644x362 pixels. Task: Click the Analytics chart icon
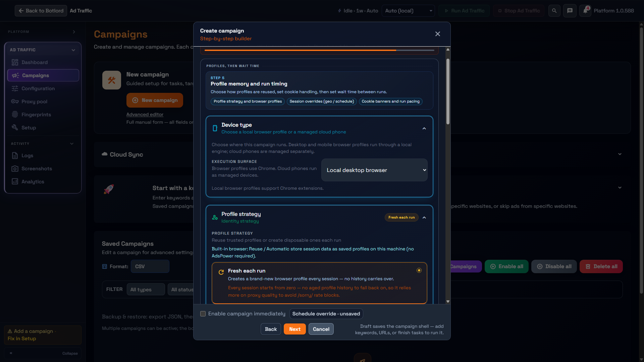tap(15, 182)
